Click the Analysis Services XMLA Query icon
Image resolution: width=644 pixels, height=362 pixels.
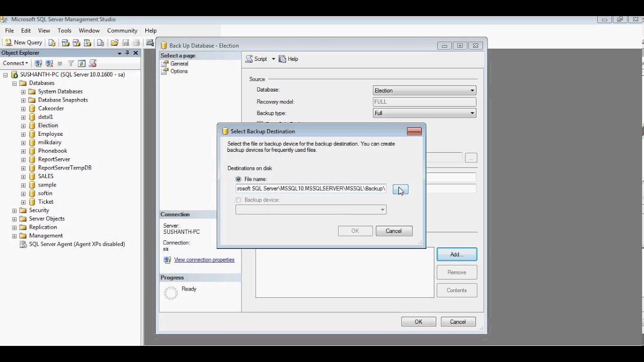click(x=88, y=43)
